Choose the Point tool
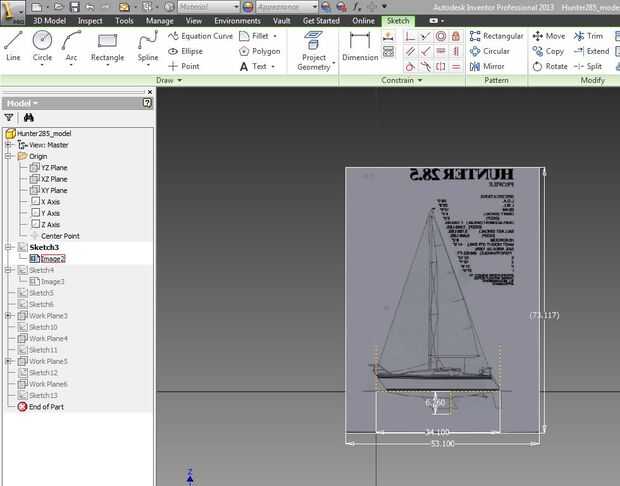Screen dimensions: 620x486 (x=183, y=66)
